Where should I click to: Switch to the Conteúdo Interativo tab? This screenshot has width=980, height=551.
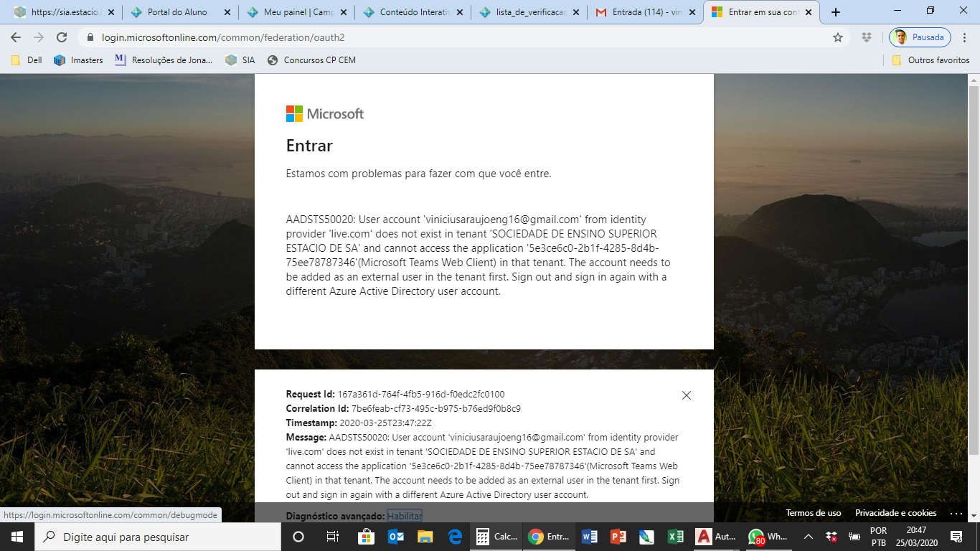tap(413, 12)
